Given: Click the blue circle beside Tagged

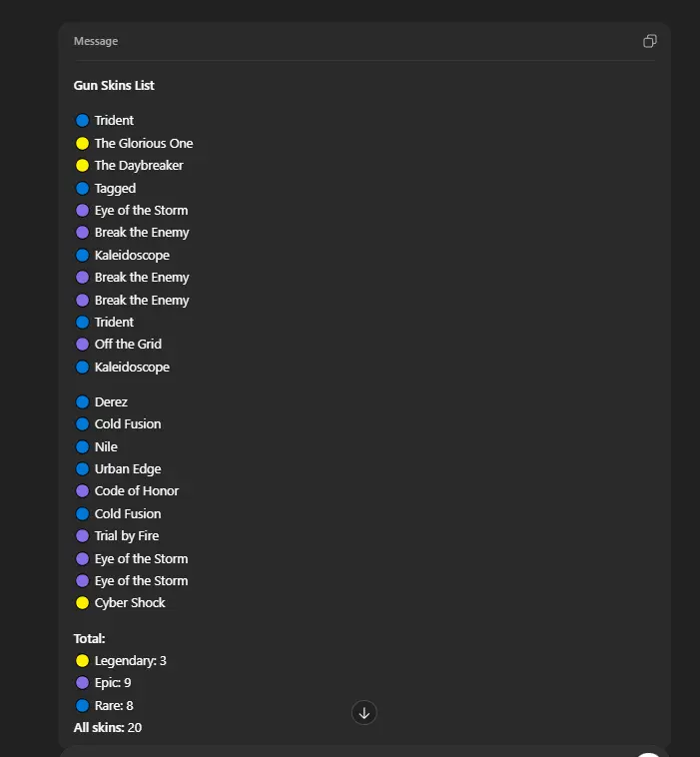Looking at the screenshot, I should point(83,188).
